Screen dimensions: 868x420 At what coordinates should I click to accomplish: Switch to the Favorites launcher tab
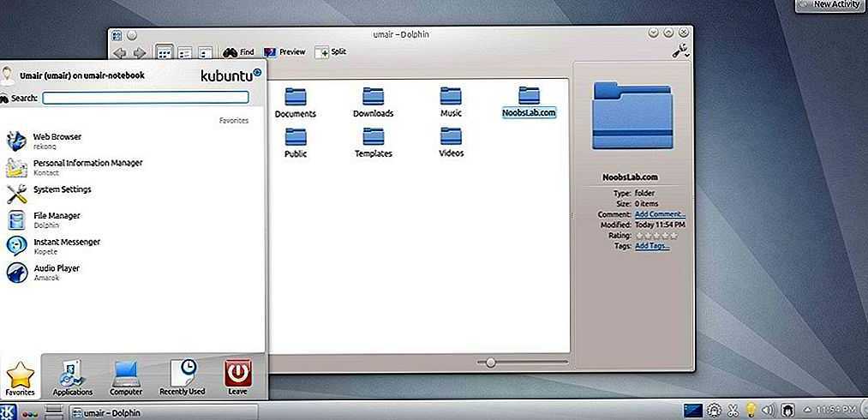tap(20, 379)
